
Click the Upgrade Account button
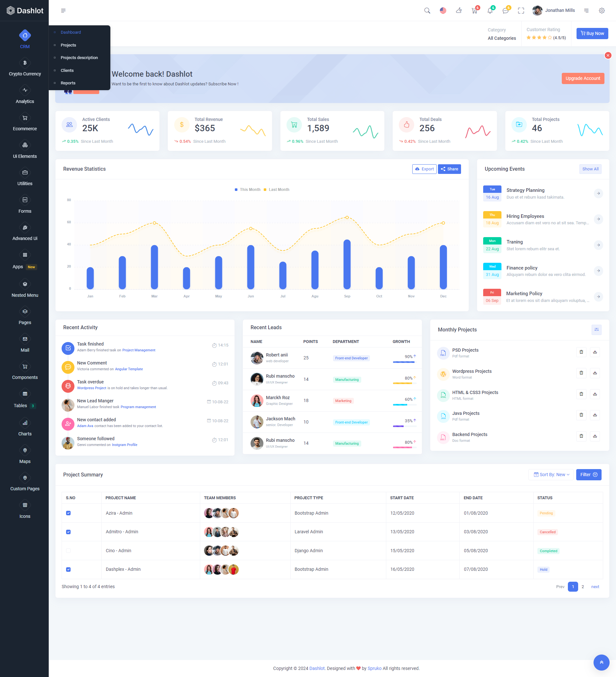(x=582, y=78)
